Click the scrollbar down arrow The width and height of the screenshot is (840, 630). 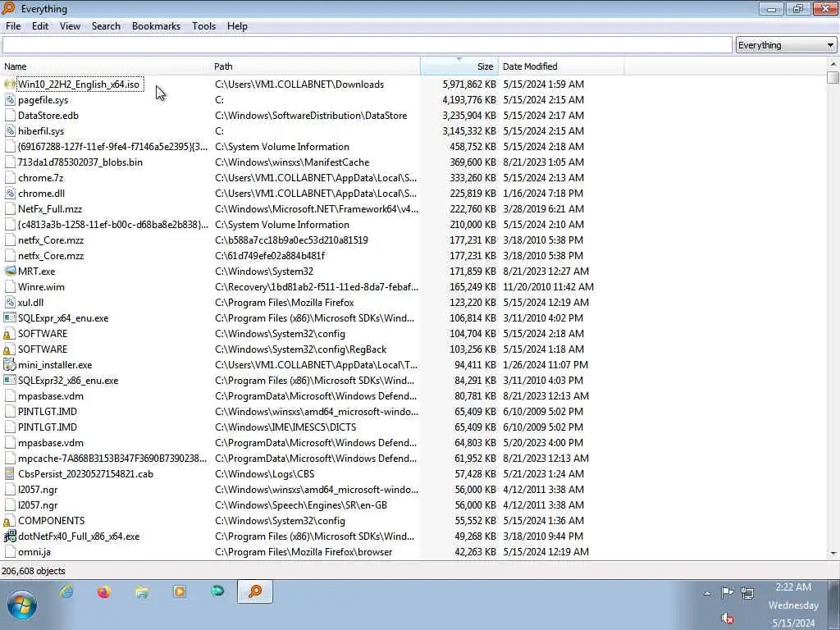833,554
